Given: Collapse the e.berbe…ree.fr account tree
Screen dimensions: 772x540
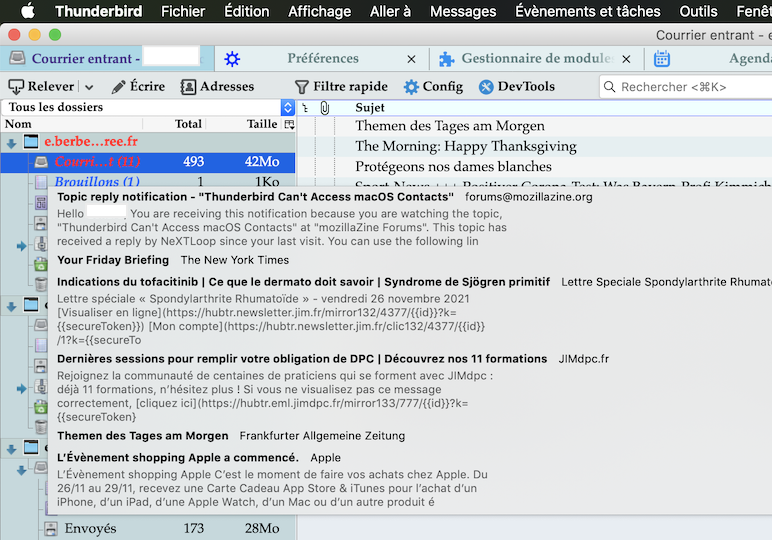Looking at the screenshot, I should click(11, 143).
